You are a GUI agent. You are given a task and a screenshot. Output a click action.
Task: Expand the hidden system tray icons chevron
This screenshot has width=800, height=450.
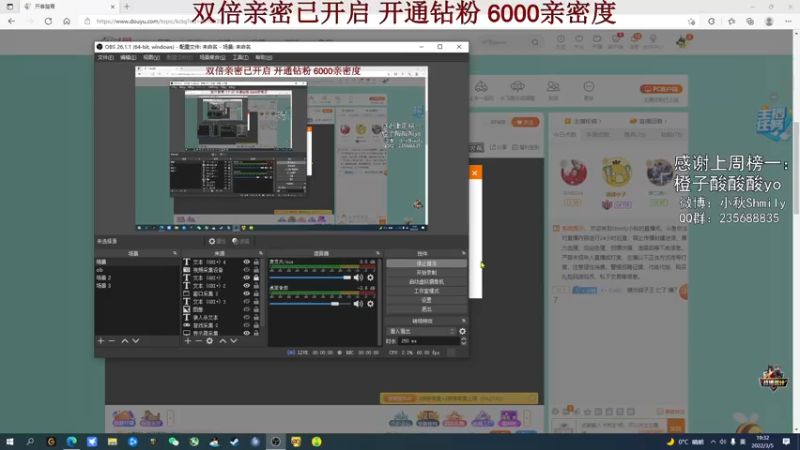[x=713, y=442]
